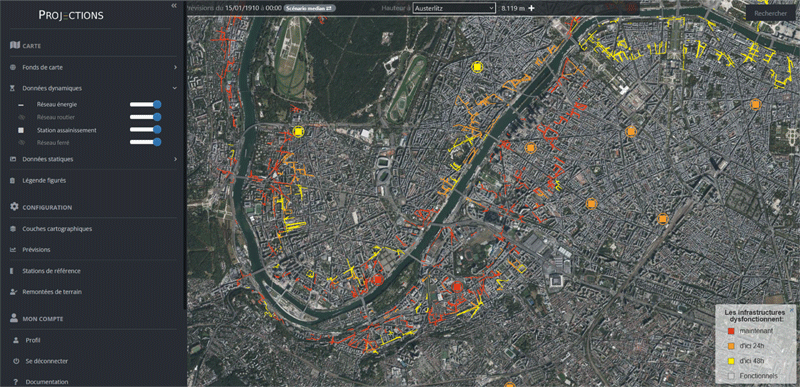
Task: Click the gear icon next to Configuration
Action: coord(14,207)
